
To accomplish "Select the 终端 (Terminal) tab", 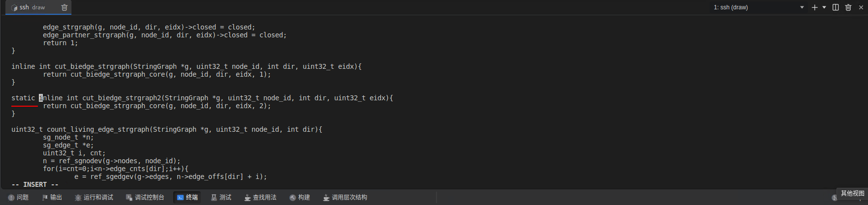I will (187, 197).
